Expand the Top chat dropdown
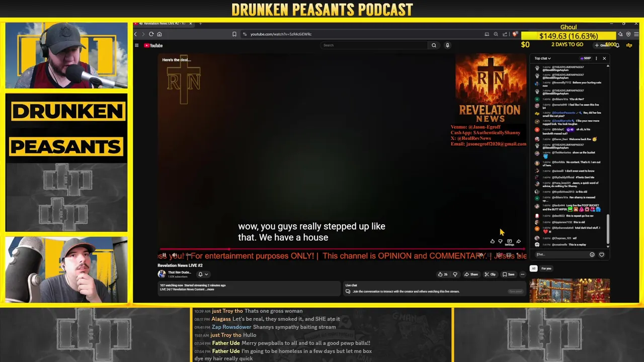 point(542,58)
